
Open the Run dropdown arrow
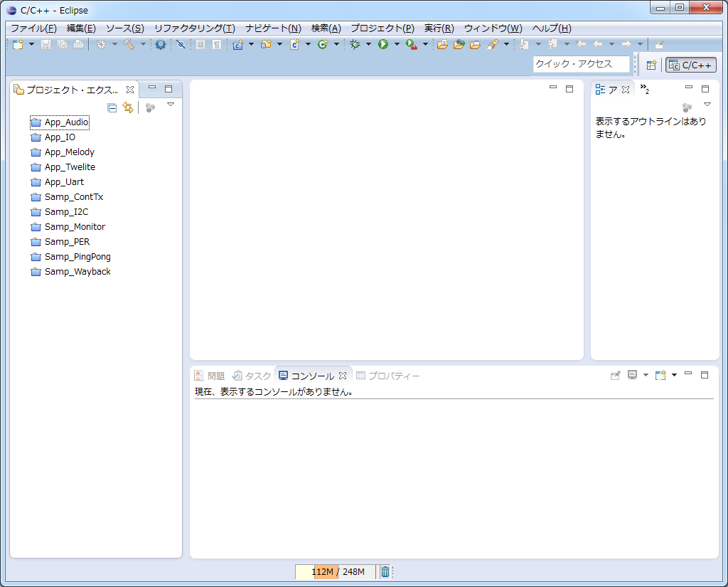coord(397,45)
